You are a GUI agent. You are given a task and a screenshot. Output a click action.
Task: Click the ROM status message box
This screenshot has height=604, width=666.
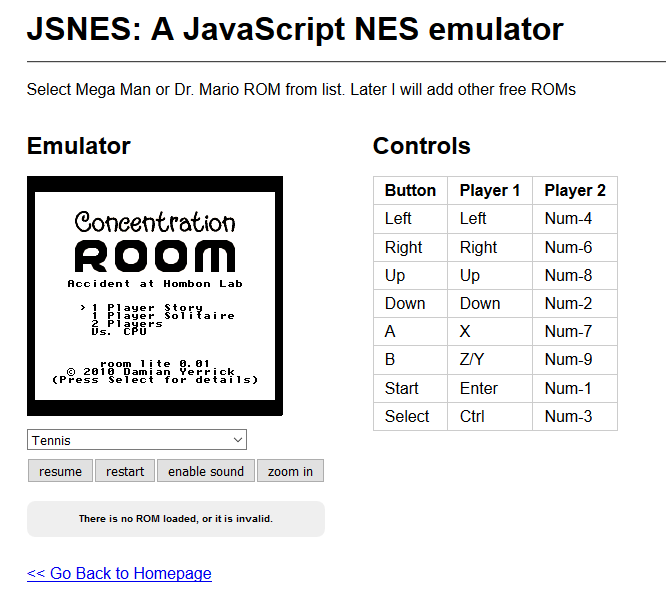click(176, 519)
